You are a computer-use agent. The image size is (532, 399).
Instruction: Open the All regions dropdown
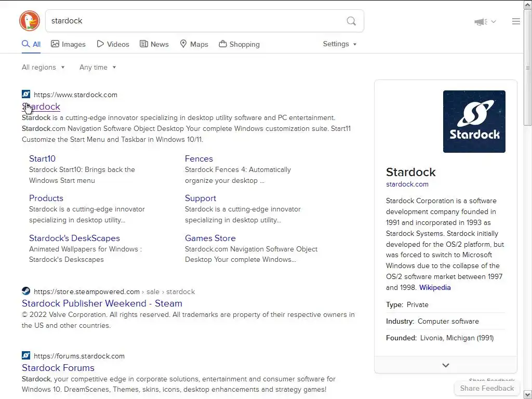(43, 67)
